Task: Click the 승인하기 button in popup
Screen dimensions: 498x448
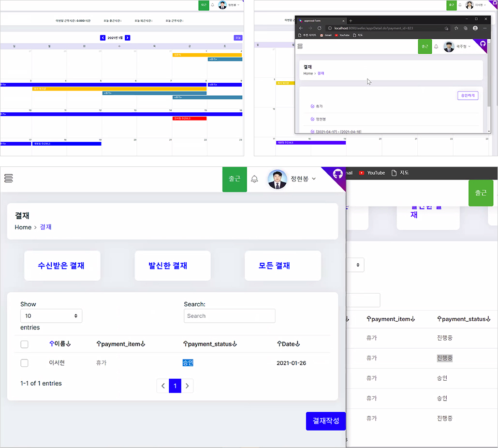Action: click(468, 96)
